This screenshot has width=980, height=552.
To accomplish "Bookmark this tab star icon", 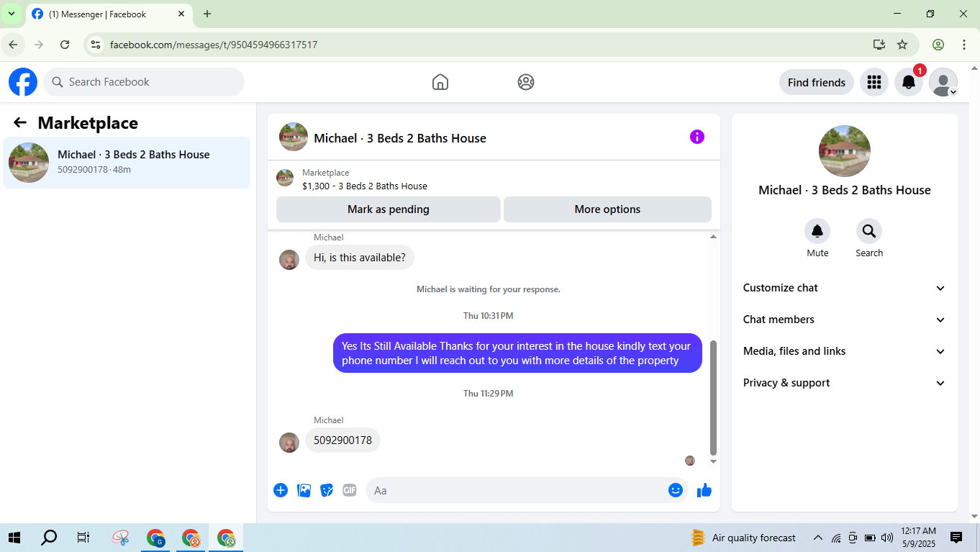I will [902, 45].
